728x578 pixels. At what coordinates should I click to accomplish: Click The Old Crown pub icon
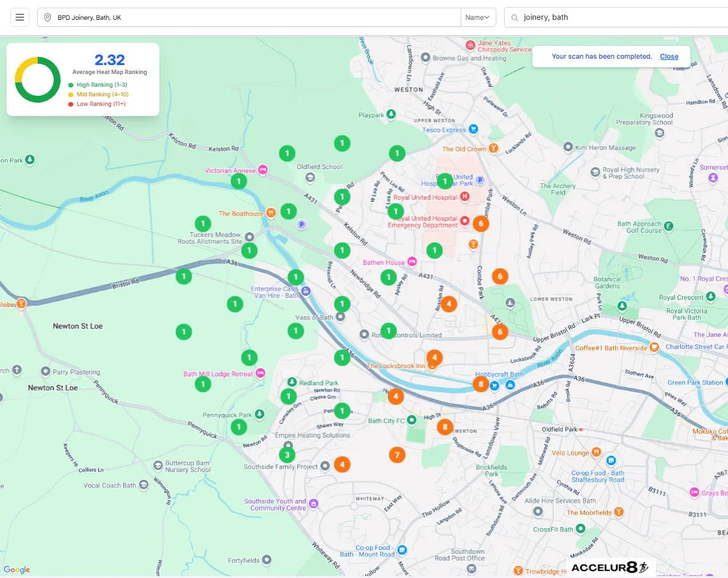[493, 148]
